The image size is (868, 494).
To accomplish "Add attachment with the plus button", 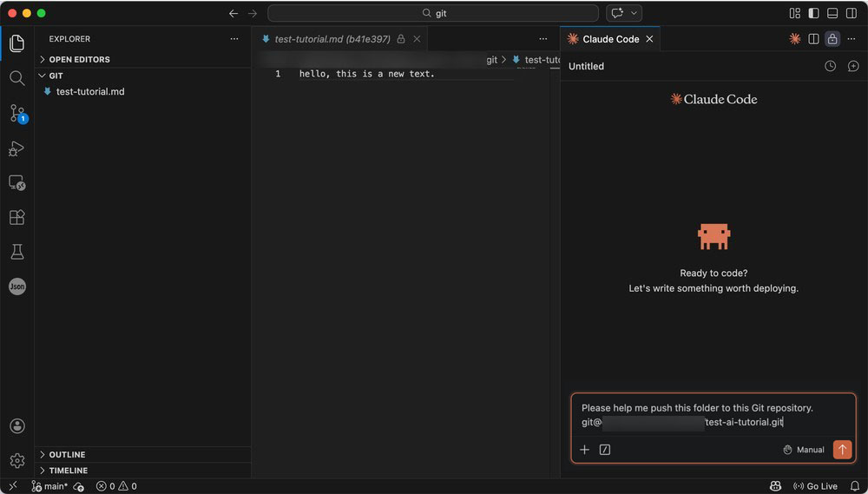I will (x=584, y=450).
